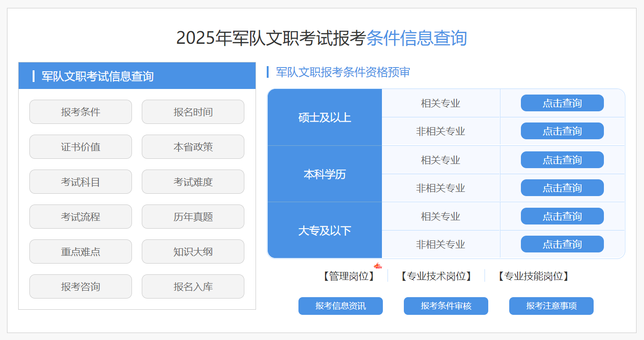Open 本省政策 information

pyautogui.click(x=193, y=147)
